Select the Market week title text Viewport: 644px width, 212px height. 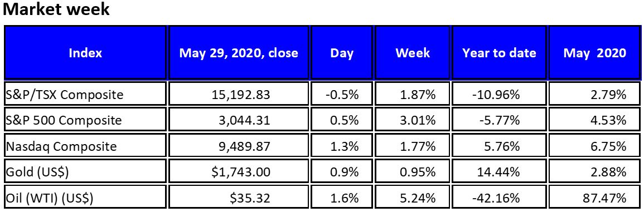point(56,8)
